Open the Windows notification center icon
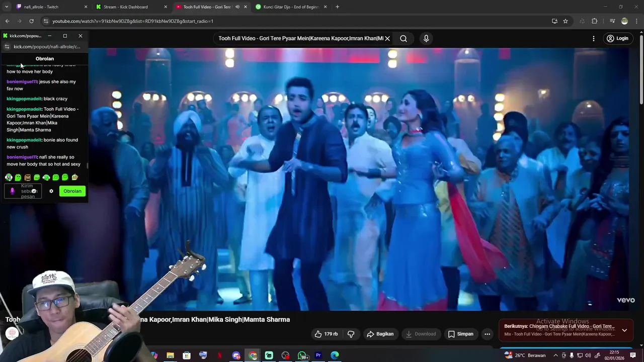The height and width of the screenshot is (362, 644). [634, 355]
